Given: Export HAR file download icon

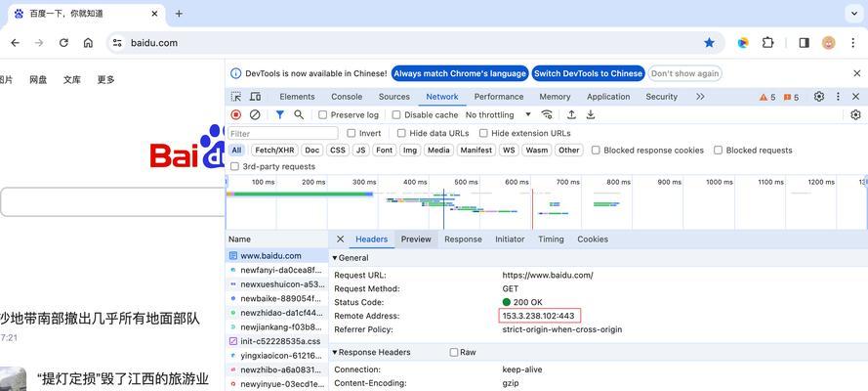Looking at the screenshot, I should [x=591, y=114].
